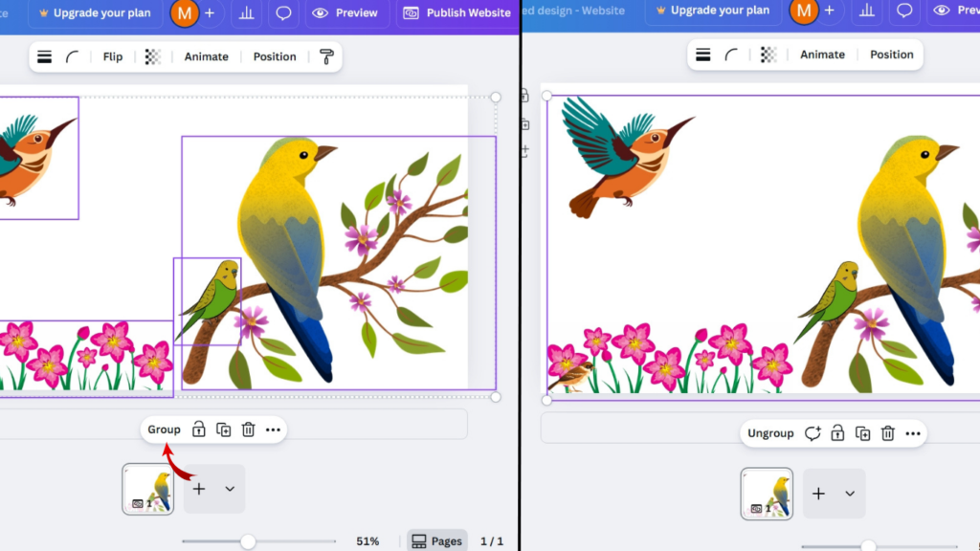This screenshot has width=980, height=551.
Task: Open the Position tab in right toolbar
Action: [891, 55]
